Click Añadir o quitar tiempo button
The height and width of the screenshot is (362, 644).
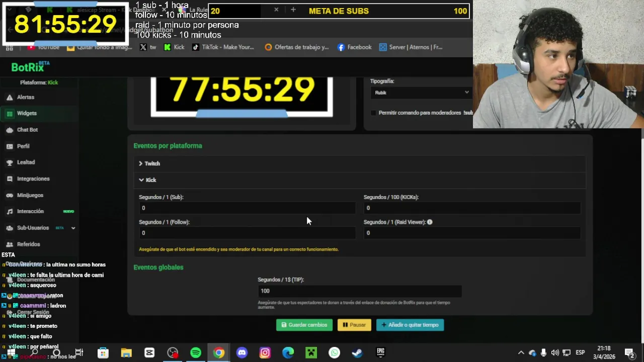coord(410,325)
